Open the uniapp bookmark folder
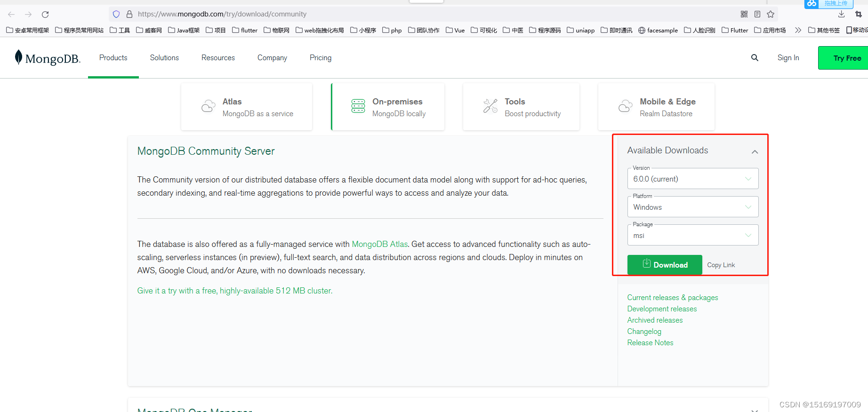Viewport: 868px width, 412px height. click(x=581, y=30)
